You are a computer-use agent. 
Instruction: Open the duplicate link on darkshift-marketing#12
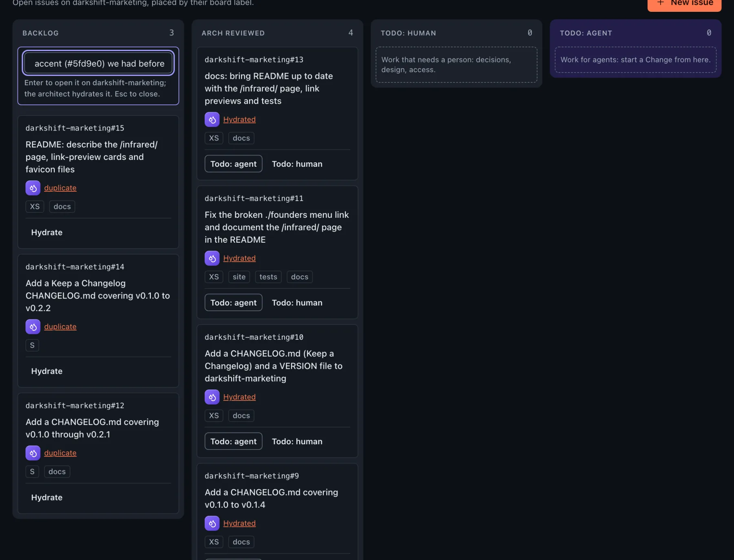60,453
